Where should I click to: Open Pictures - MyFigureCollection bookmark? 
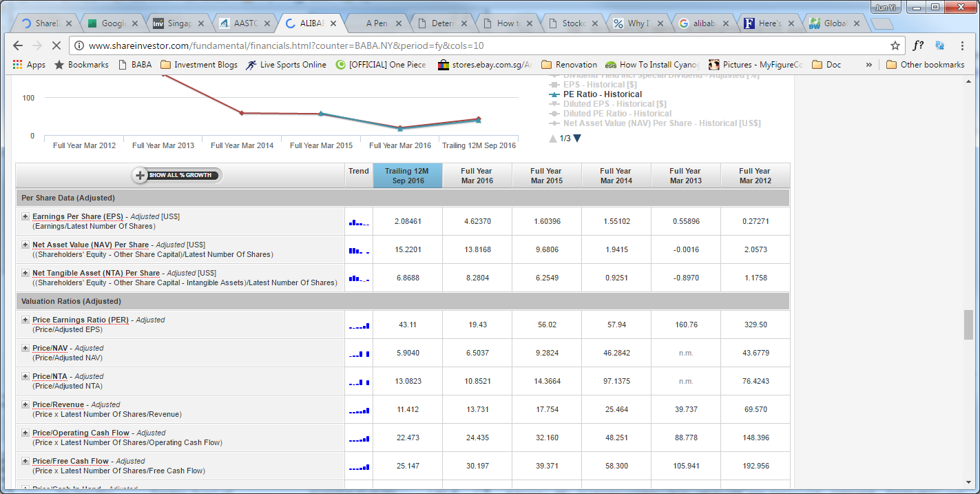756,65
